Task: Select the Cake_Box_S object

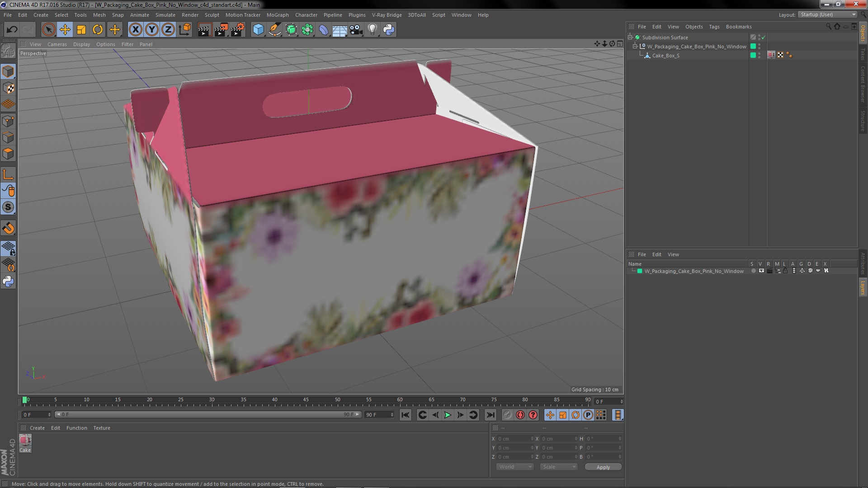Action: [x=665, y=56]
